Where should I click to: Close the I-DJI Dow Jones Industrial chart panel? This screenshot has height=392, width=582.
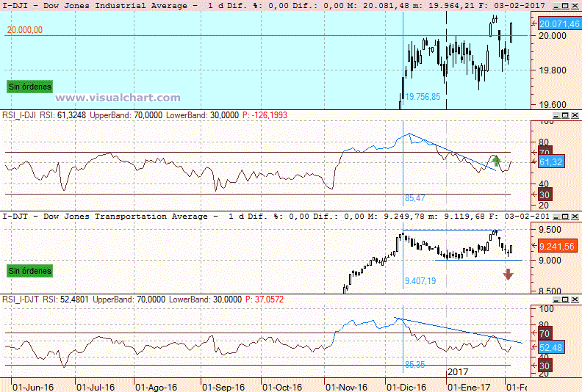(x=575, y=6)
